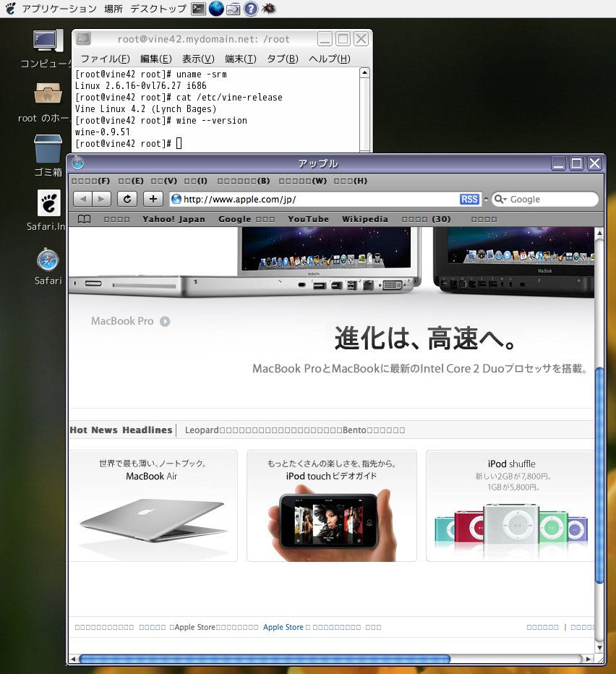Screen dimensions: 616x674
Task: Follow the MacBook Pro link on the page
Action: click(x=122, y=321)
